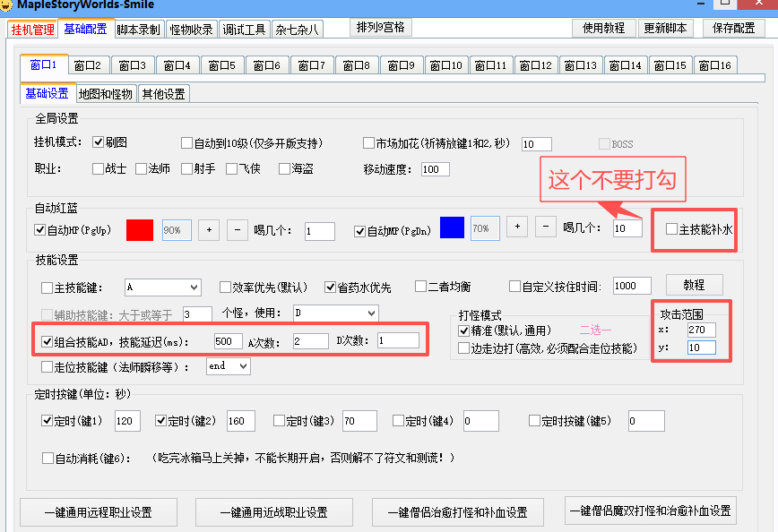Switch to the 窗口2 tab

[x=88, y=65]
